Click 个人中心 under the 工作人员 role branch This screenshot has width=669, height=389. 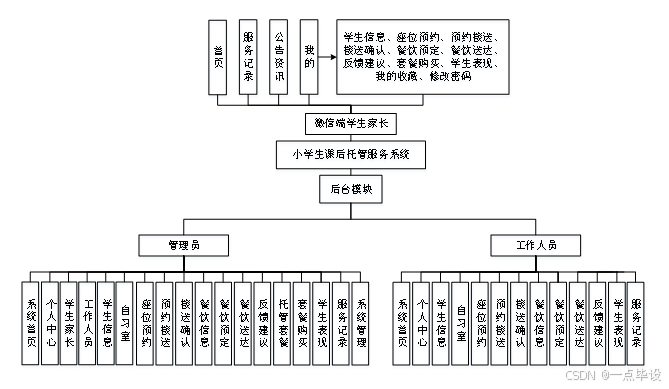coord(421,323)
